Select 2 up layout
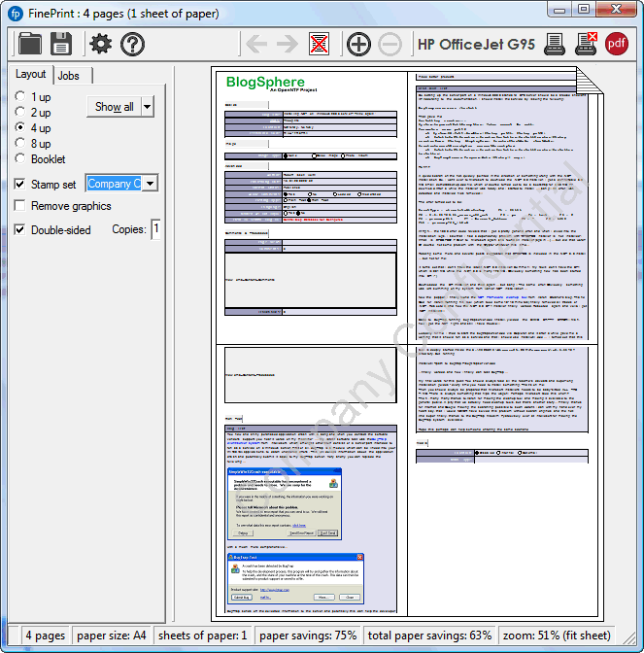 pos(20,112)
